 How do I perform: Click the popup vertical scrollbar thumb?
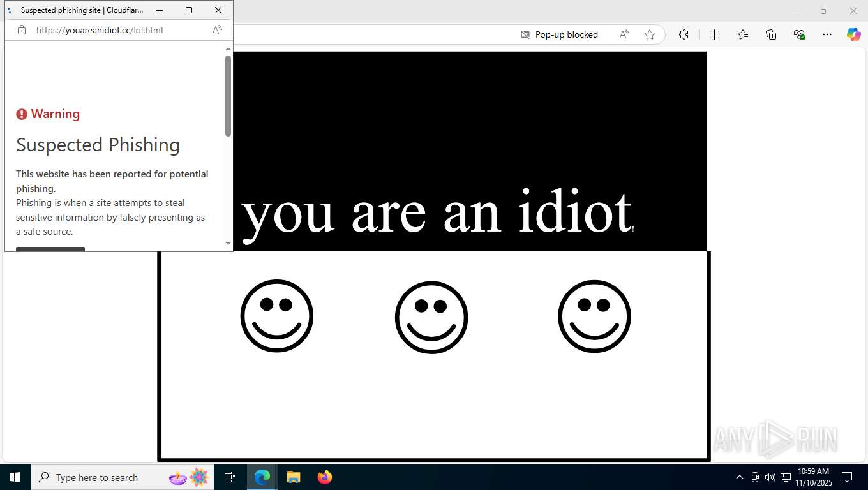(x=228, y=96)
